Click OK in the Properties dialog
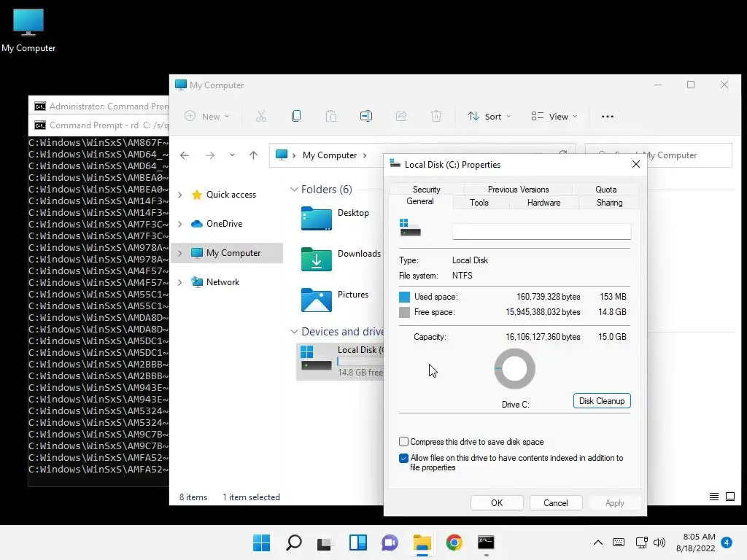The width and height of the screenshot is (747, 560). [497, 503]
